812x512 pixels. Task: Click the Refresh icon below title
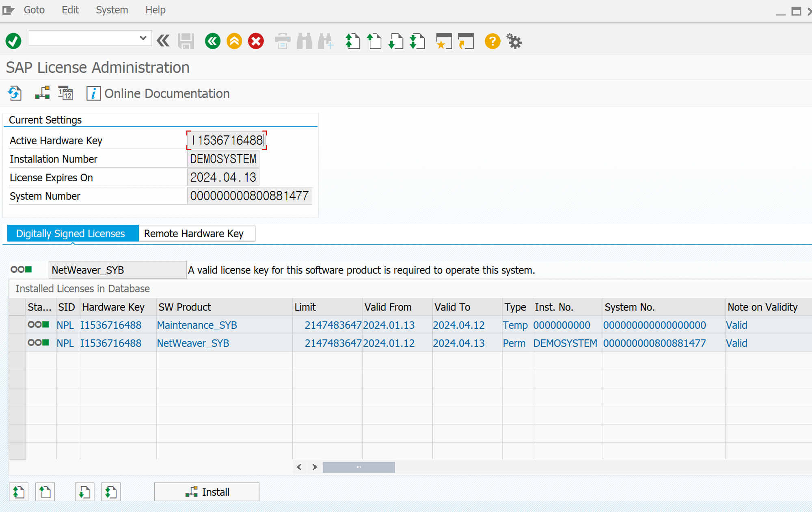(x=15, y=93)
